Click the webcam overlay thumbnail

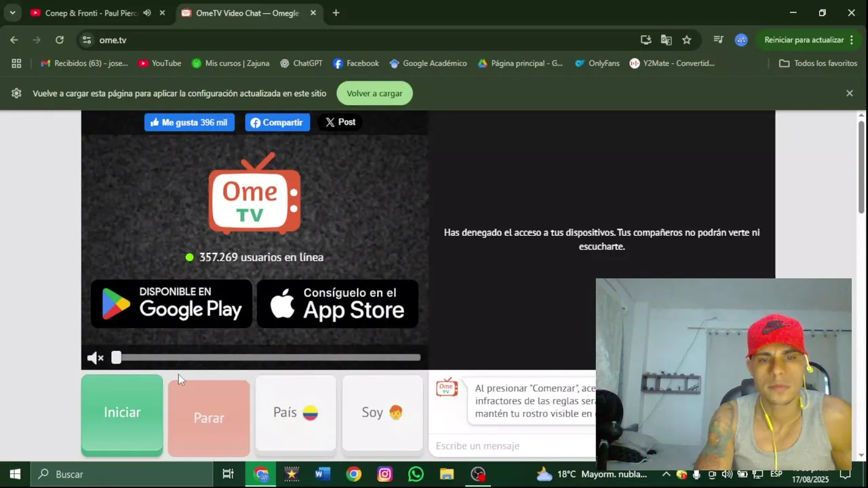tap(724, 373)
